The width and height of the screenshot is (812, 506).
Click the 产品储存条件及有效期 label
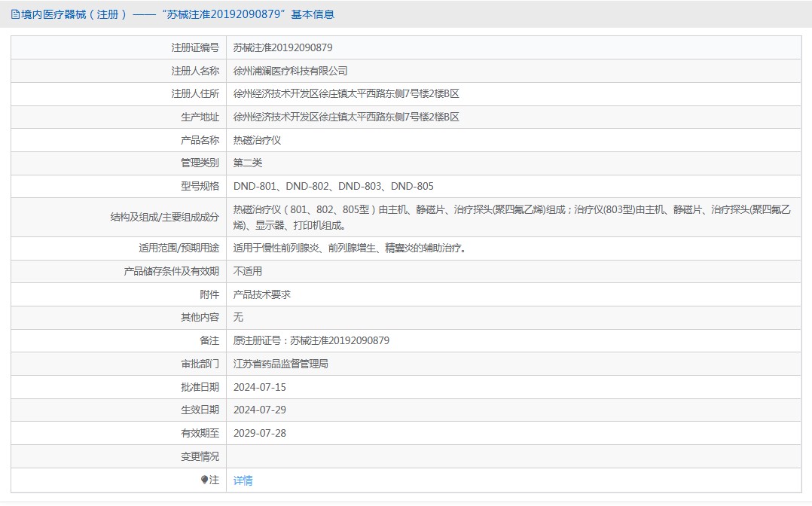click(172, 271)
